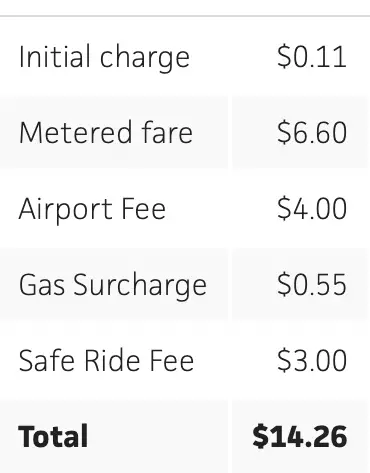This screenshot has width=370, height=473.
Task: Select the Safe Ride Fee label
Action: [106, 360]
